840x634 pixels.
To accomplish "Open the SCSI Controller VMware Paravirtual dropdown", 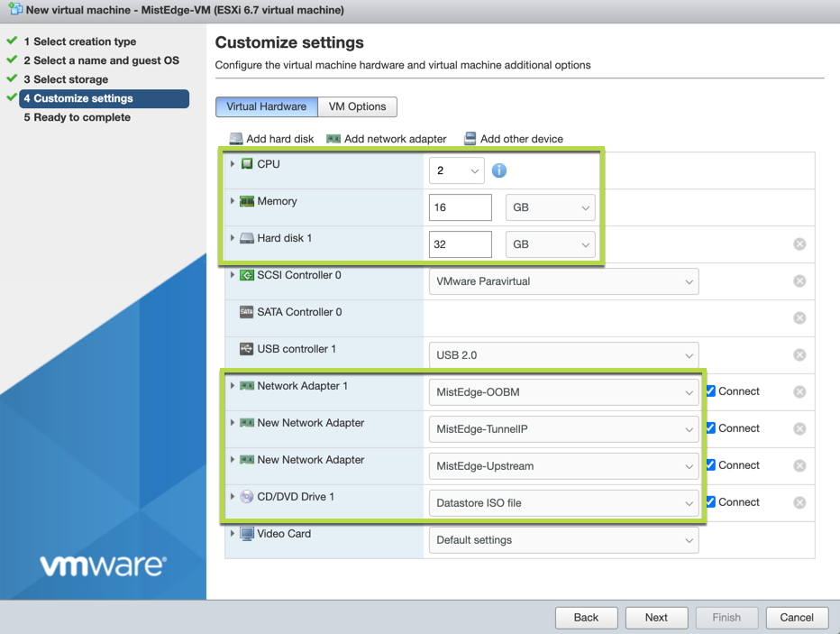I will click(563, 281).
